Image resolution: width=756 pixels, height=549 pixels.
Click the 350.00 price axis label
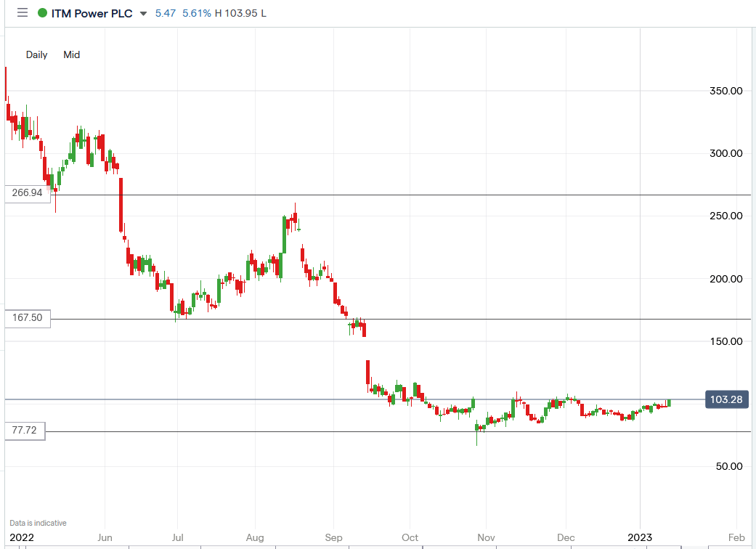point(725,91)
